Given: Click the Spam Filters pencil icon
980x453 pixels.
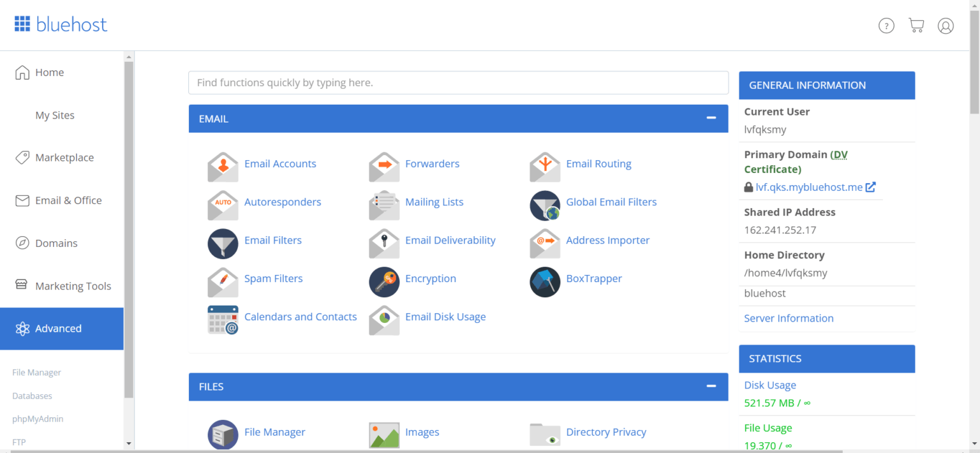Looking at the screenshot, I should point(223,281).
